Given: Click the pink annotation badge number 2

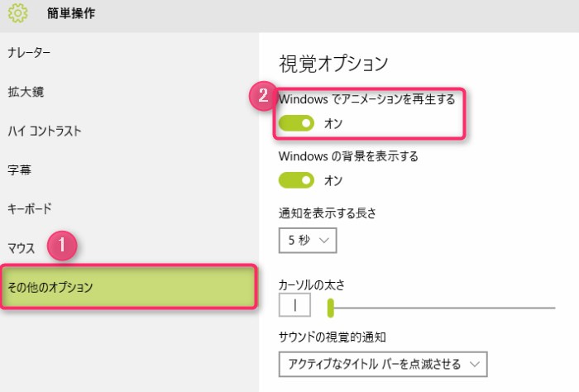Looking at the screenshot, I should (x=263, y=96).
